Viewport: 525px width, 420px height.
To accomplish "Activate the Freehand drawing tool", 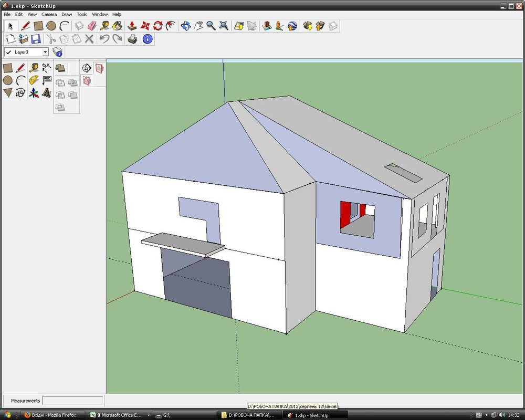I will [21, 93].
